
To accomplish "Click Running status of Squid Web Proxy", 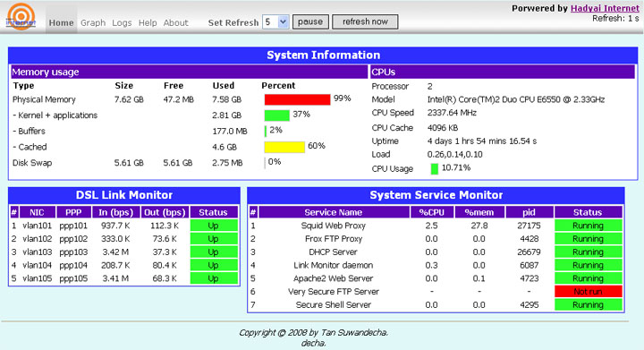I will (x=589, y=226).
